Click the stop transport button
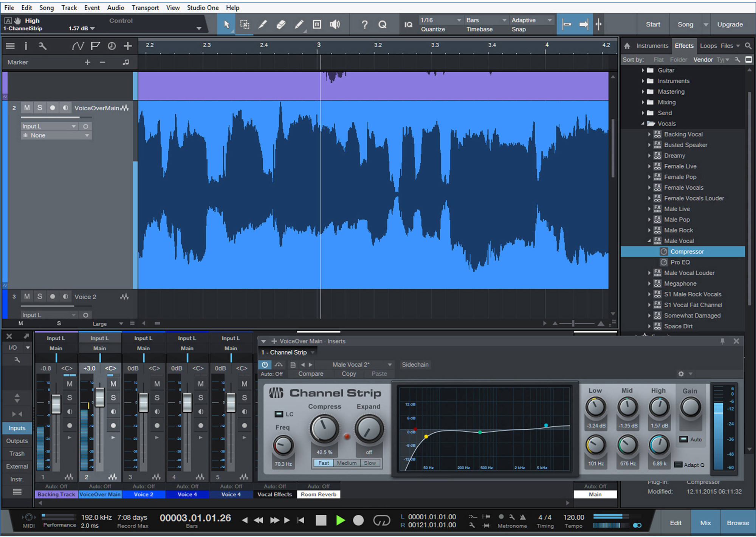The width and height of the screenshot is (756, 537). [321, 520]
